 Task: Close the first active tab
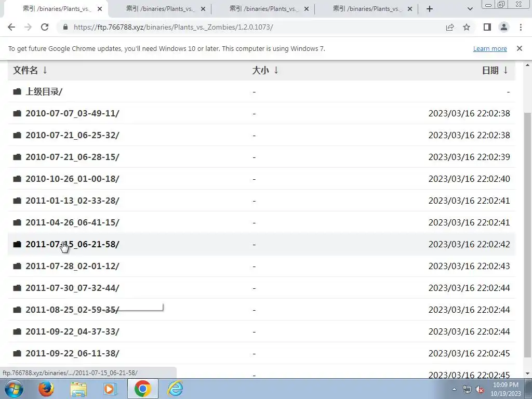click(x=100, y=9)
